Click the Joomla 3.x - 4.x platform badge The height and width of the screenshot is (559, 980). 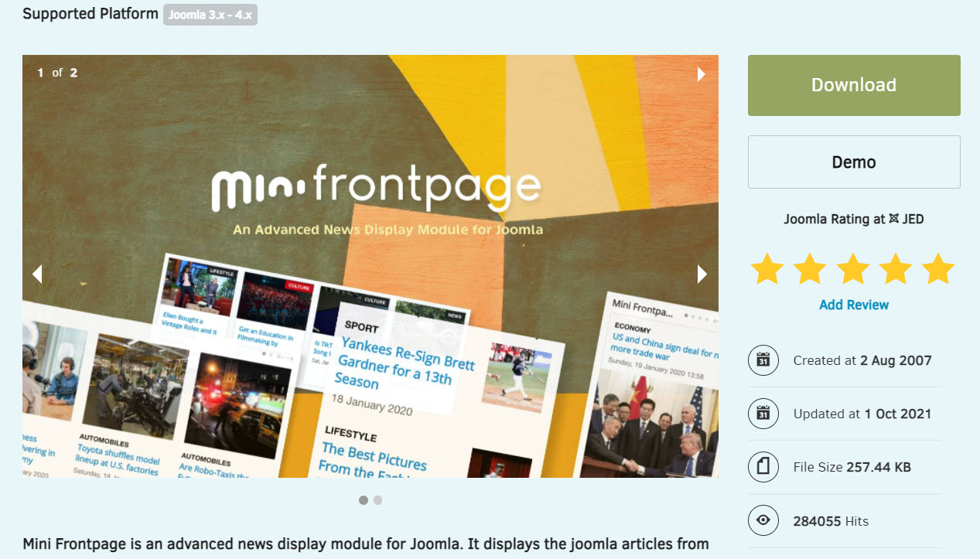pyautogui.click(x=210, y=15)
